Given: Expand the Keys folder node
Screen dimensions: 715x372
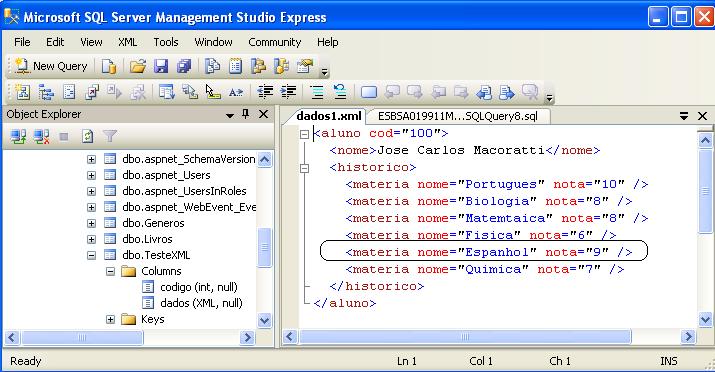Looking at the screenshot, I should pos(110,319).
